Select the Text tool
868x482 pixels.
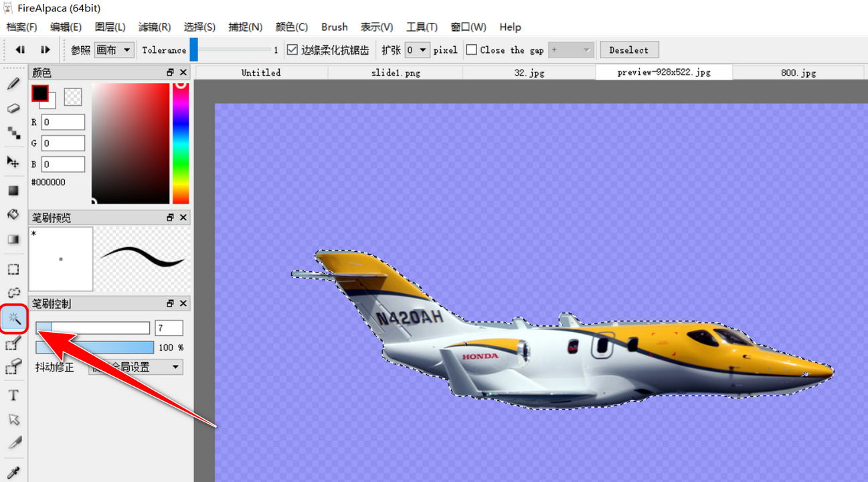13,396
